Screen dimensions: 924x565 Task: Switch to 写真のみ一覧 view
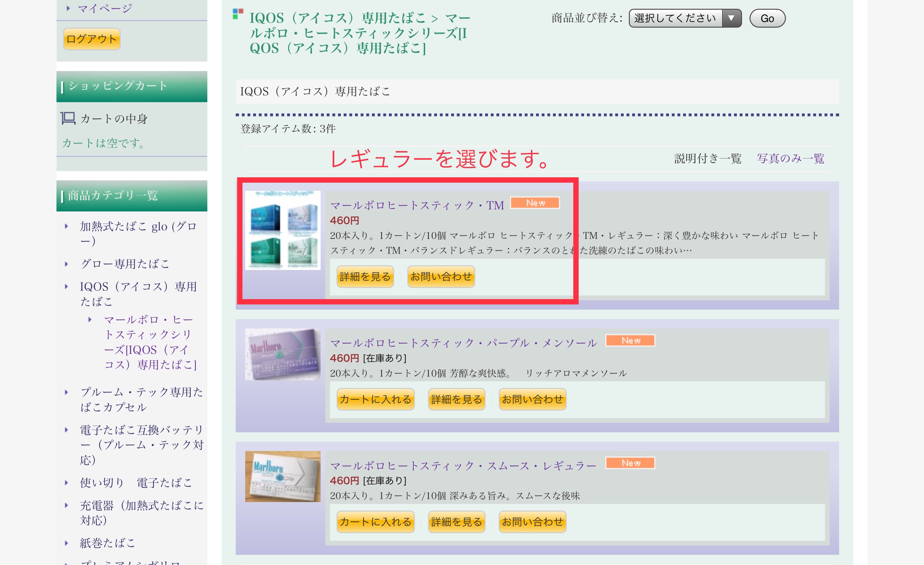click(790, 158)
